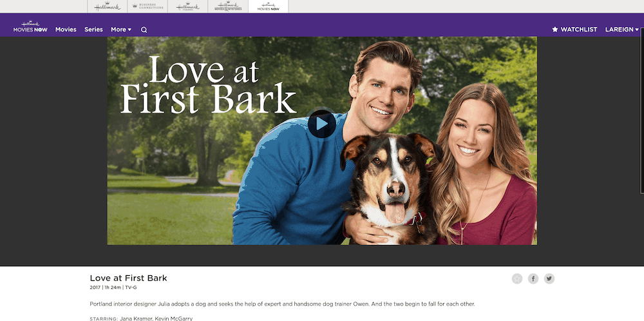Open the Watchlist link in header
Image resolution: width=644 pixels, height=321 pixels.
click(x=574, y=30)
